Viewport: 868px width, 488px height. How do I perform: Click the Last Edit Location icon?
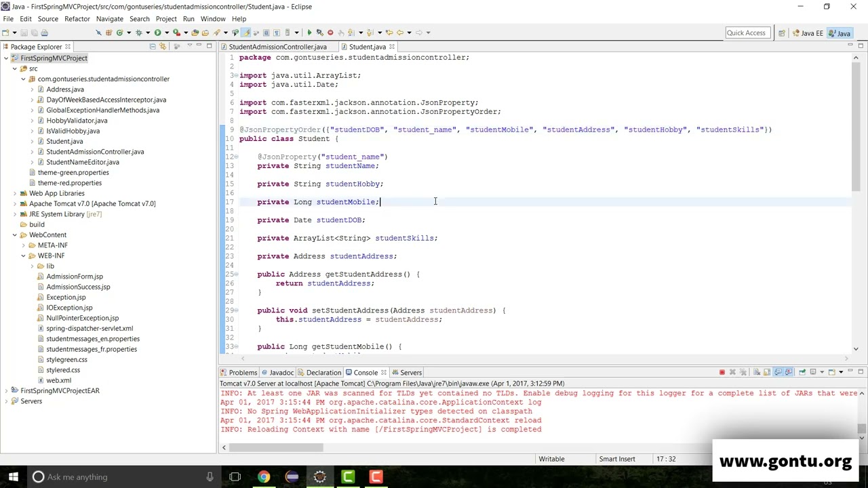389,33
